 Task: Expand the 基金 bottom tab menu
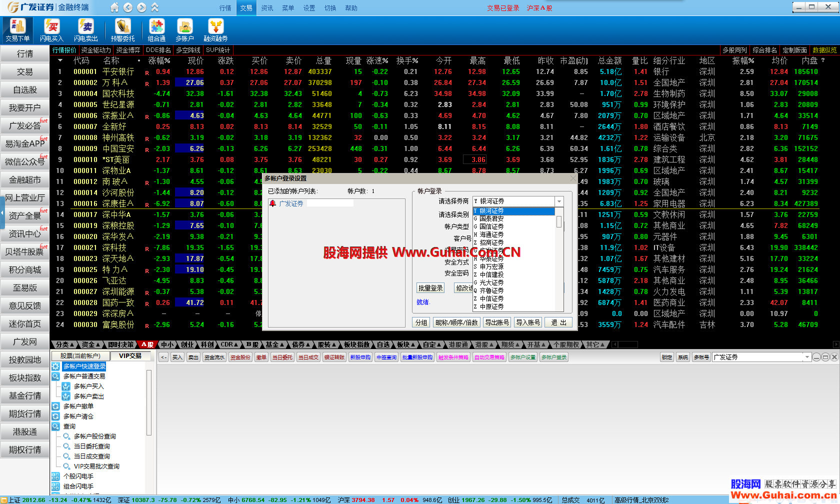point(275,344)
